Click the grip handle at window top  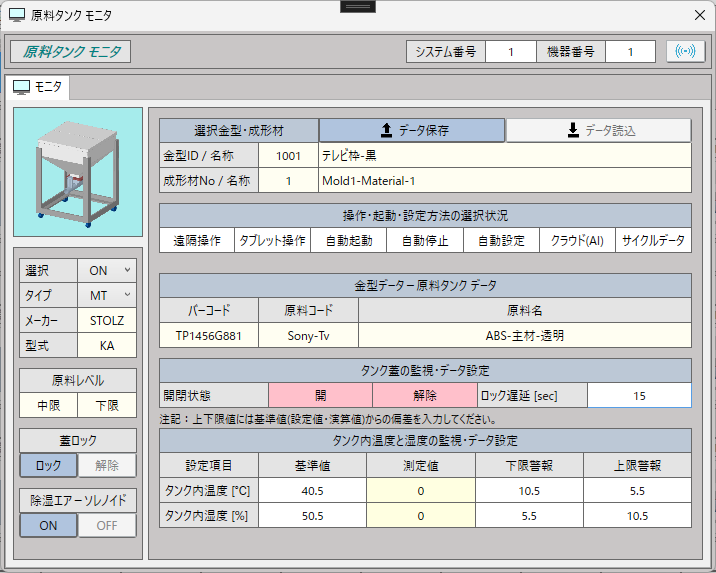358,6
